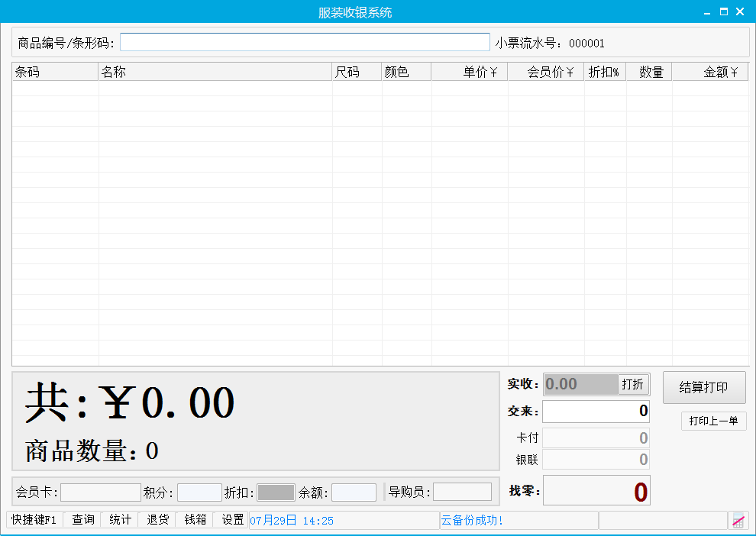Select the 导购员 sales guide field
756x536 pixels.
tap(462, 492)
